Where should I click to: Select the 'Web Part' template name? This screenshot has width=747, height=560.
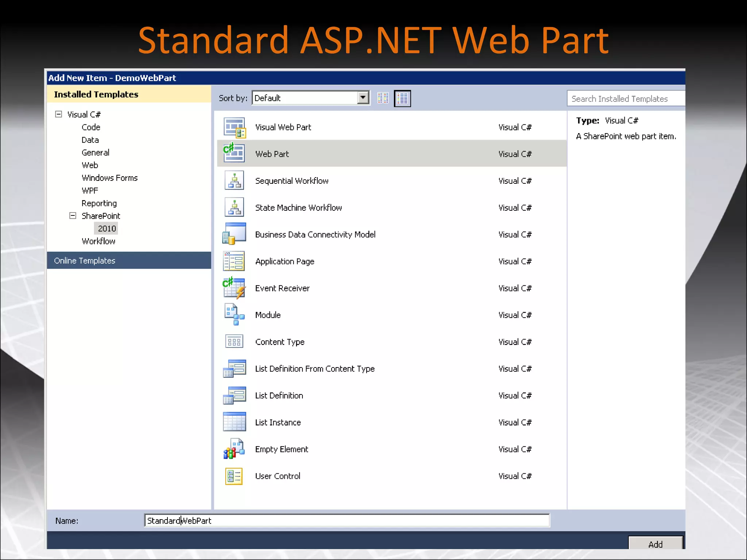pos(272,154)
